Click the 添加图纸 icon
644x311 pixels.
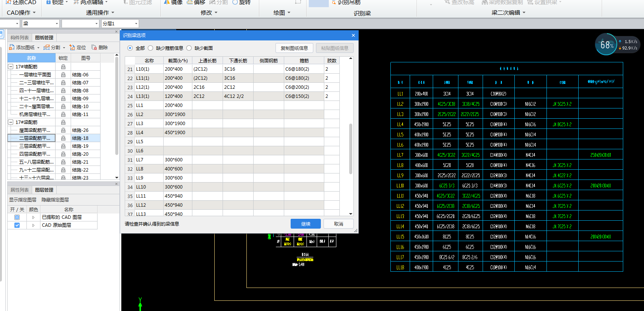tap(12, 47)
